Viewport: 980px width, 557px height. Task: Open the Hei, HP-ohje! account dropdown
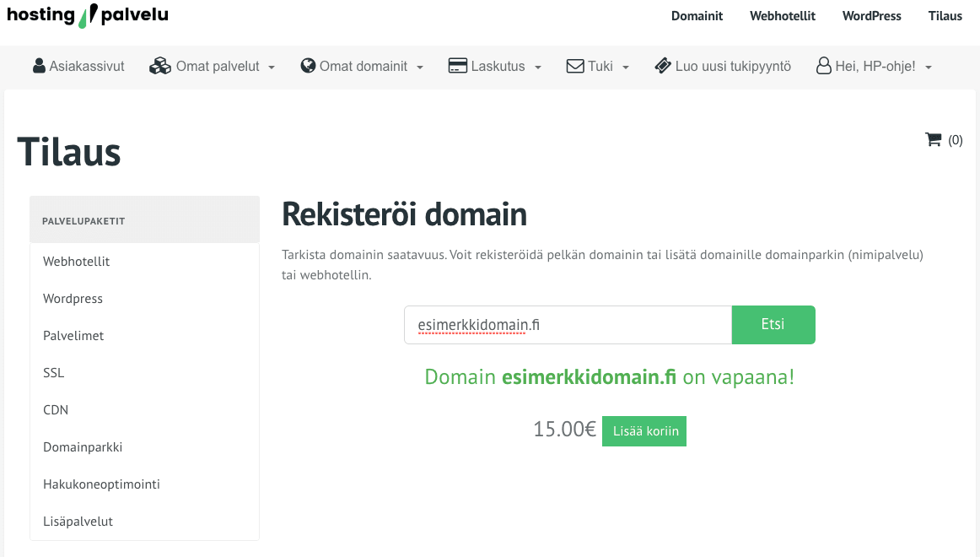point(874,66)
